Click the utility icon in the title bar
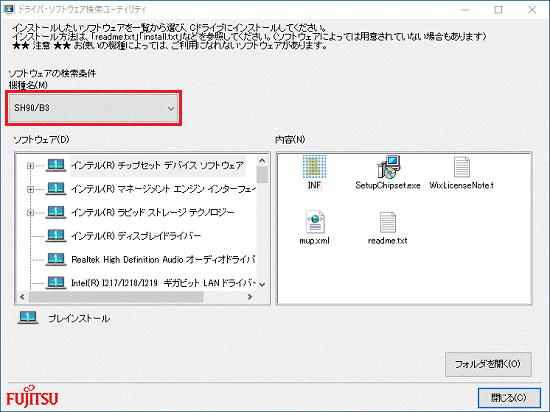Viewport: 550px width, 412px height. (8, 9)
